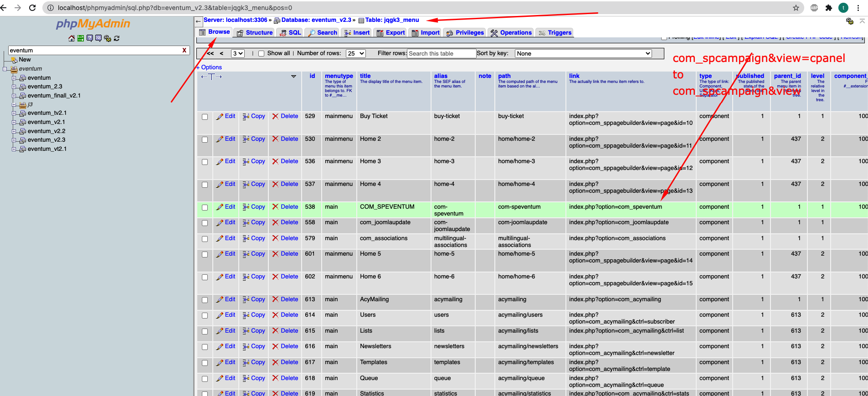This screenshot has height=396, width=868.
Task: Click the Copy icon in row 601
Action: tap(246, 254)
